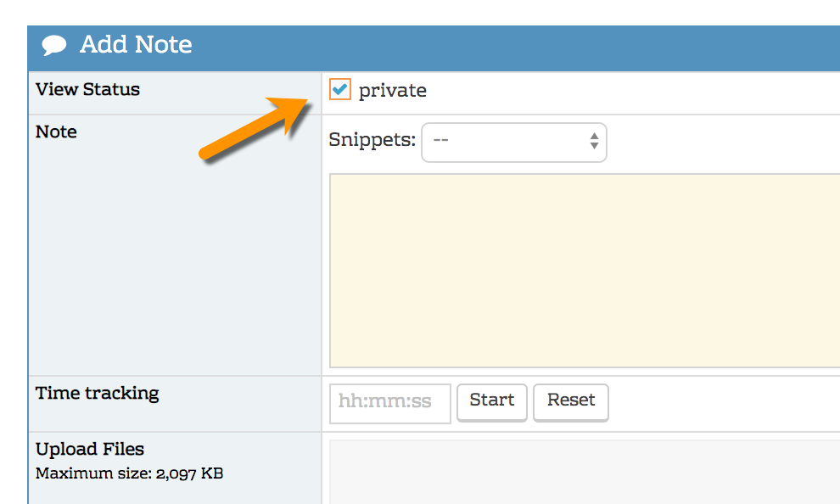Viewport: 840px width, 504px height.
Task: Open the Snippets dropdown menu
Action: (513, 142)
